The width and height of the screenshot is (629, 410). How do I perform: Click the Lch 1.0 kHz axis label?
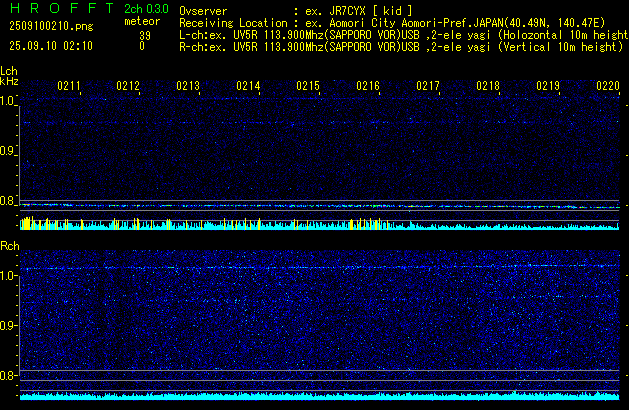click(x=7, y=101)
